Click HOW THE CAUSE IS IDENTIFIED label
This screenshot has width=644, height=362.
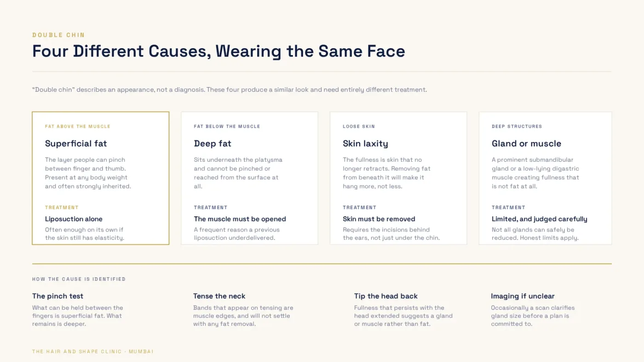(x=79, y=279)
